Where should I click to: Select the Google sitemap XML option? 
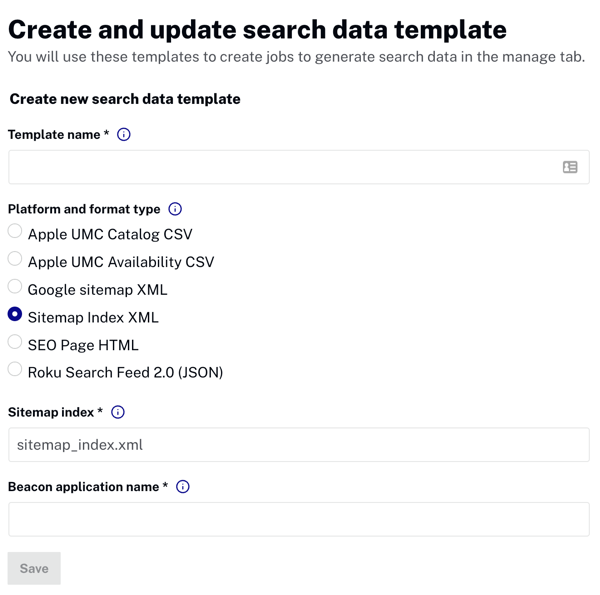click(x=15, y=288)
